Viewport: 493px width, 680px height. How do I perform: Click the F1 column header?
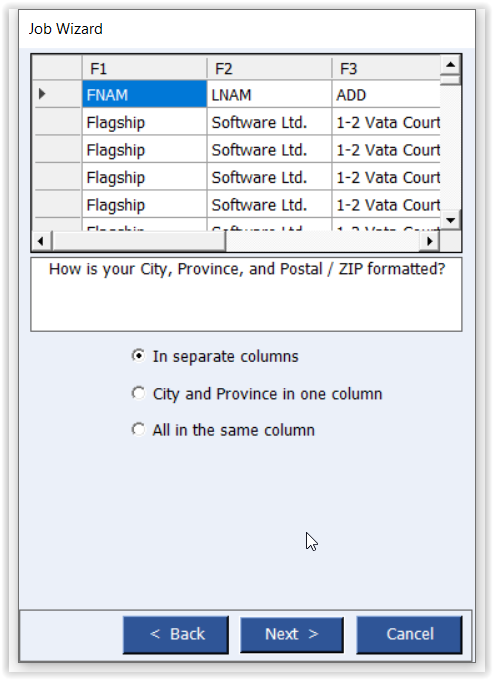click(144, 68)
